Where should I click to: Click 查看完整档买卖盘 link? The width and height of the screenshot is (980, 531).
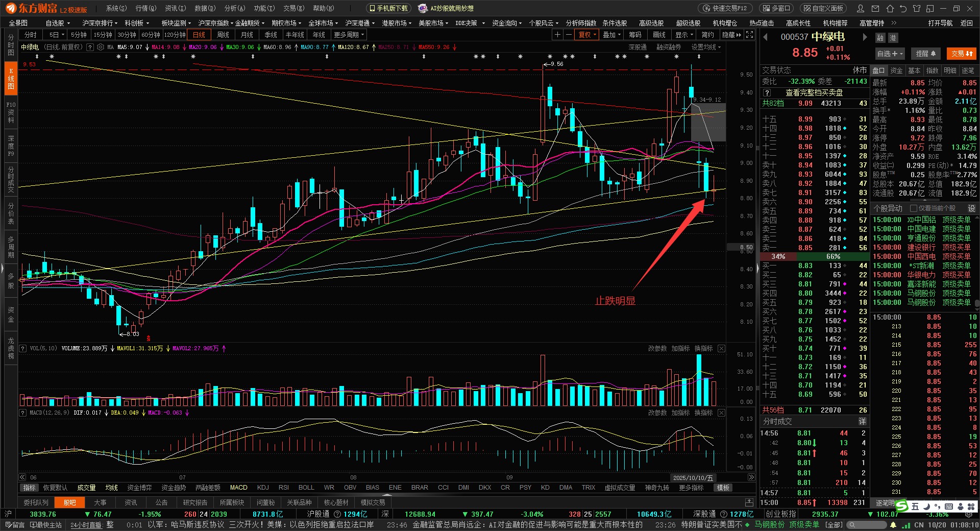point(814,92)
